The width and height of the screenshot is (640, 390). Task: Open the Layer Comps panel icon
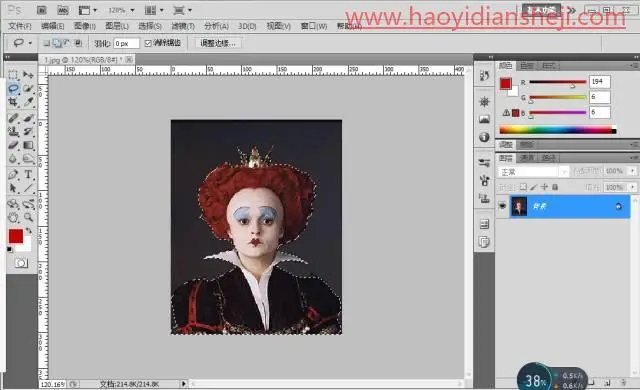point(484,224)
